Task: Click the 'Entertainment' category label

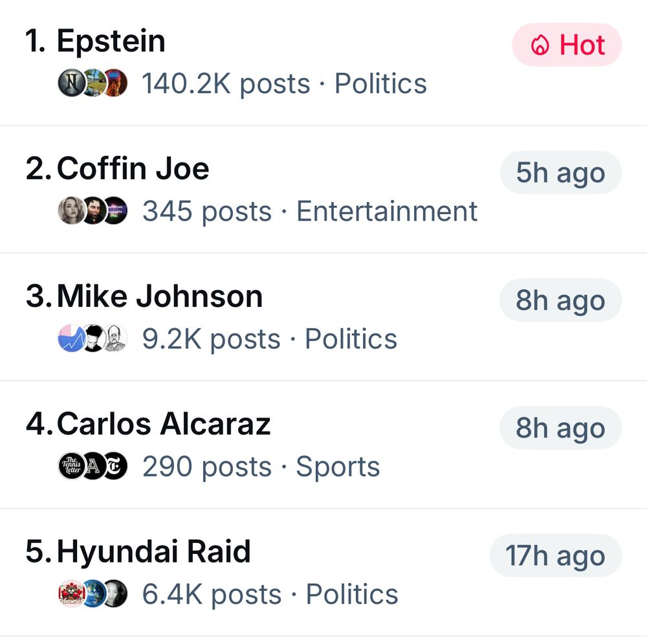Action: click(387, 212)
